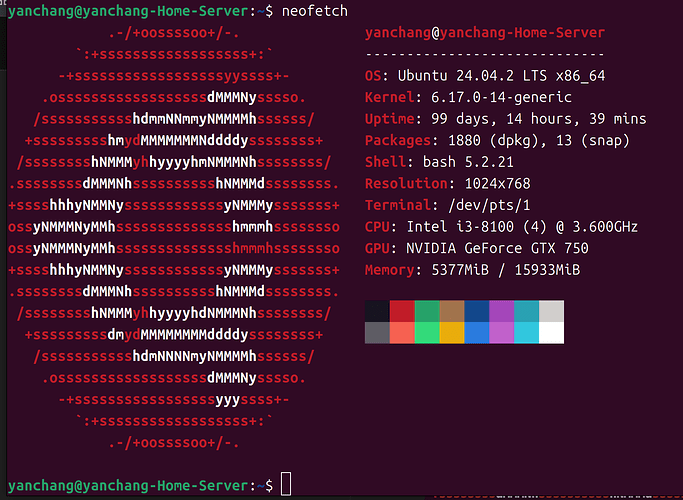This screenshot has height=500, width=683.
Task: Click the bright cyan color swatch
Action: 526,333
